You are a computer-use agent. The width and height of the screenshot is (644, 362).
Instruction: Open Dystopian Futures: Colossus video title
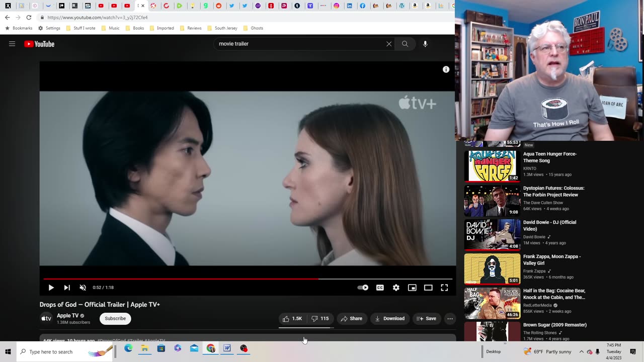(x=553, y=191)
